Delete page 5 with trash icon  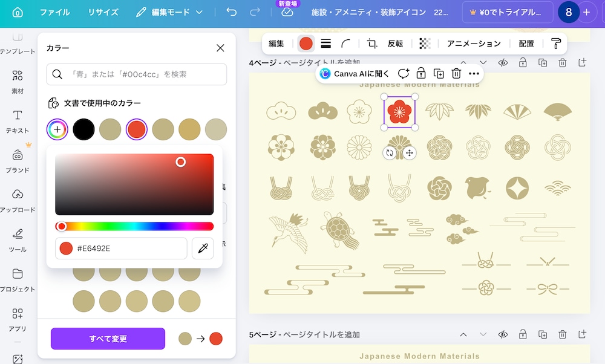(x=563, y=334)
